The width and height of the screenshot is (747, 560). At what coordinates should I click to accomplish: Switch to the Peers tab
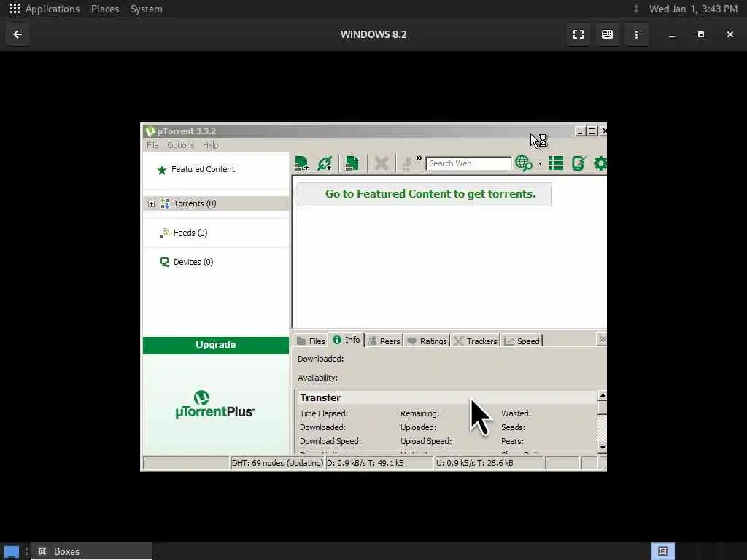click(384, 341)
